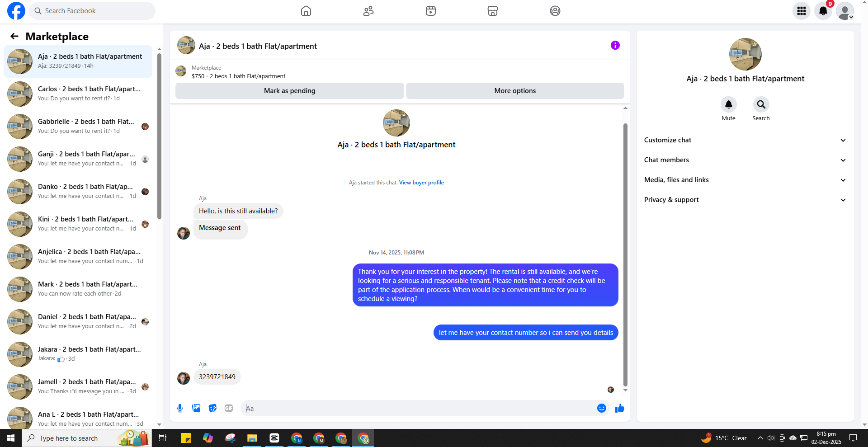Open Anjelica conversation in chat list
Viewport: 868px width, 447px height.
coord(79,256)
